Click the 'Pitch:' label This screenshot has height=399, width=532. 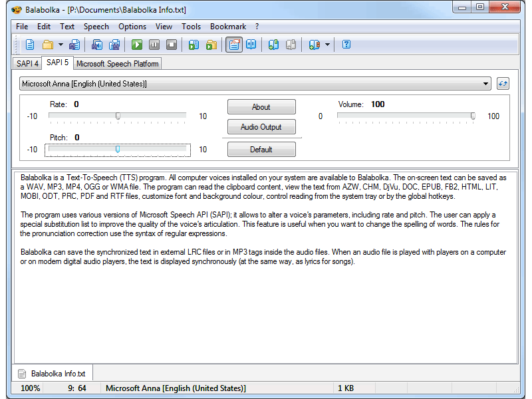click(x=59, y=138)
